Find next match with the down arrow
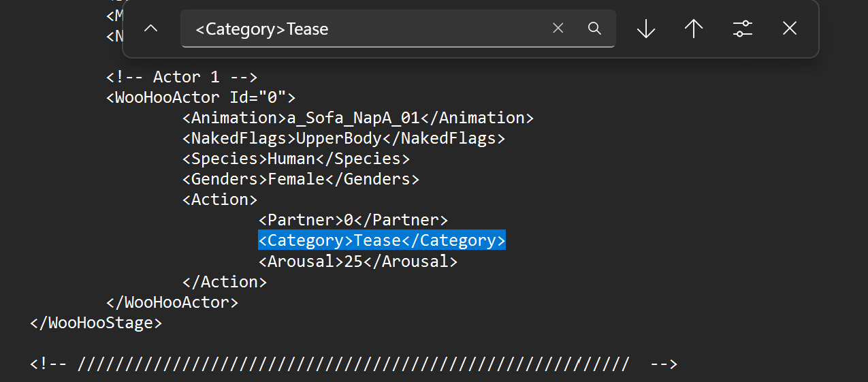Image resolution: width=868 pixels, height=382 pixels. (645, 29)
